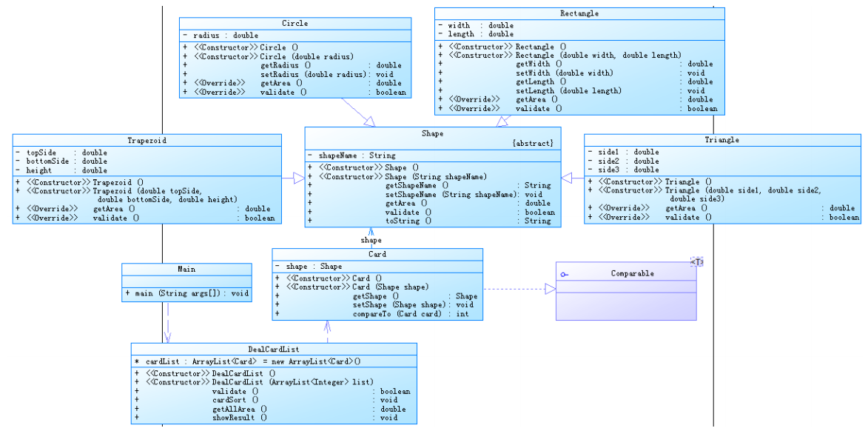Select the Traperoid class title
The height and width of the screenshot is (431, 868).
(x=147, y=140)
